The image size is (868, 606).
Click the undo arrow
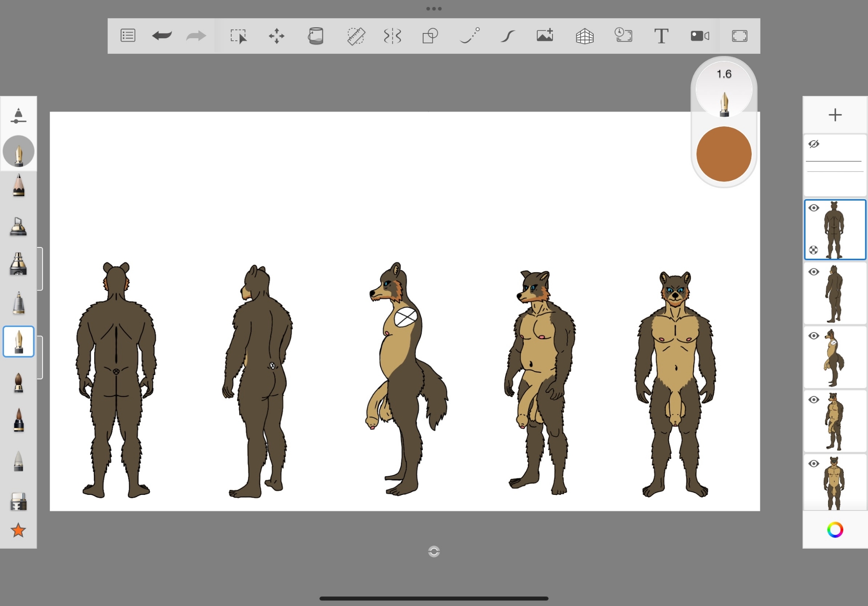click(162, 36)
